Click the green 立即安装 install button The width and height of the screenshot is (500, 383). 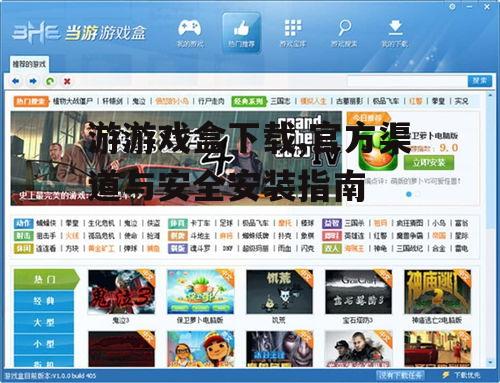429,163
